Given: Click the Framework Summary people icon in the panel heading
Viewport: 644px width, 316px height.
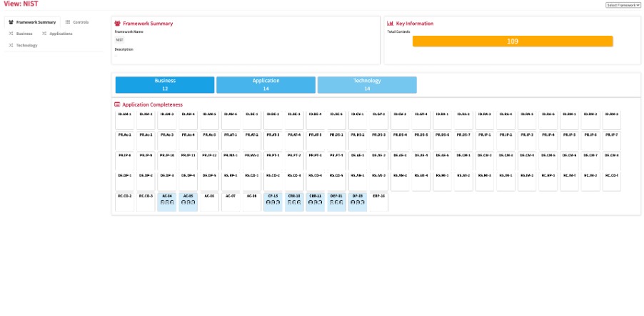Looking at the screenshot, I should tap(118, 24).
